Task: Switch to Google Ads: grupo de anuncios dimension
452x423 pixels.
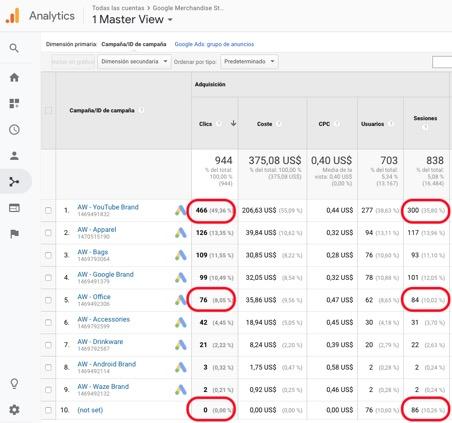Action: point(214,44)
